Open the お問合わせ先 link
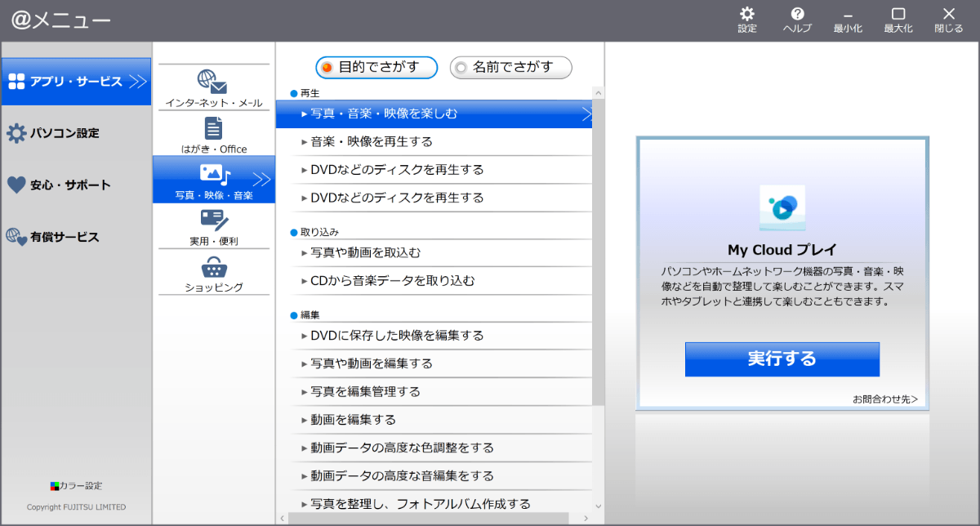Viewport: 980px width, 526px height. tap(884, 399)
